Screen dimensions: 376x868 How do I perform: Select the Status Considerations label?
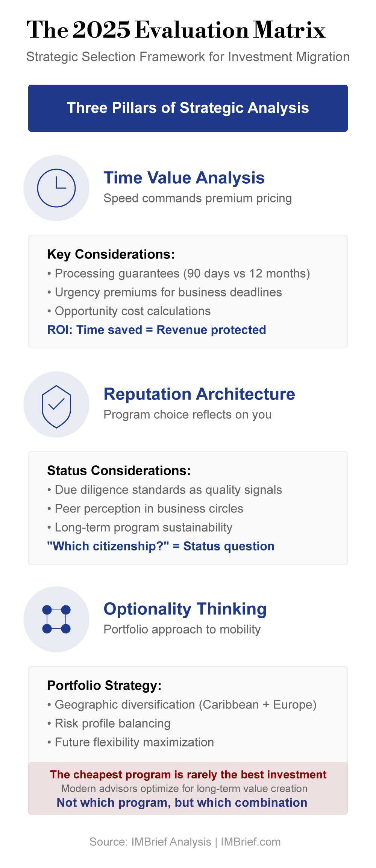pyautogui.click(x=119, y=471)
